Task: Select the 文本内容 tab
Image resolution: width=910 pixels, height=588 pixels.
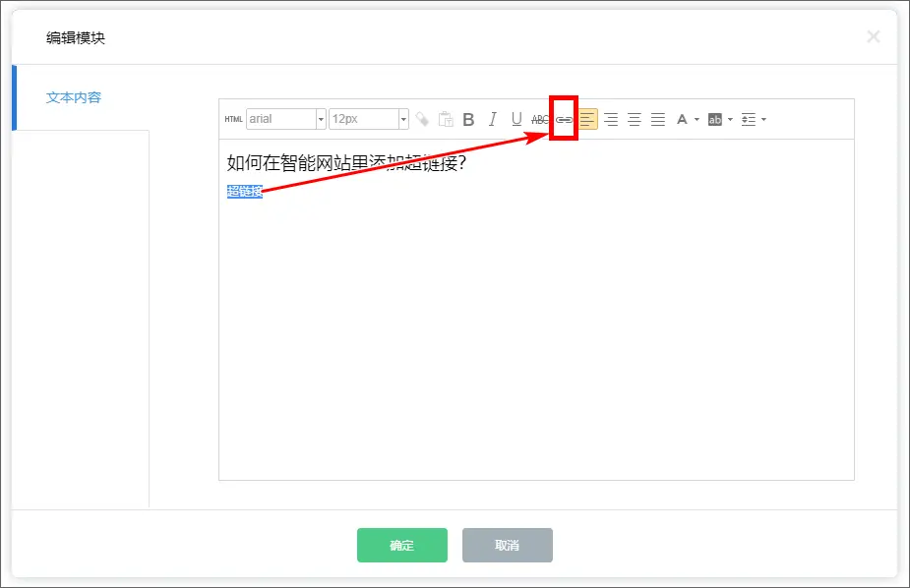Action: pyautogui.click(x=74, y=97)
